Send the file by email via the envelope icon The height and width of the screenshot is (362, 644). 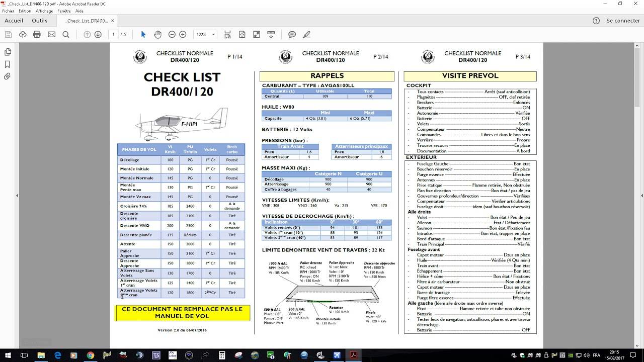(51, 35)
